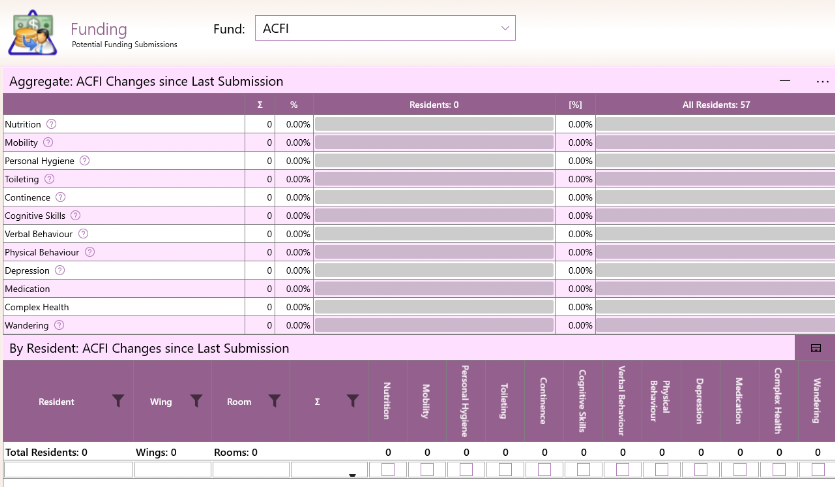The height and width of the screenshot is (487, 835).
Task: Open the Fund ACFI dropdown
Action: [x=385, y=28]
